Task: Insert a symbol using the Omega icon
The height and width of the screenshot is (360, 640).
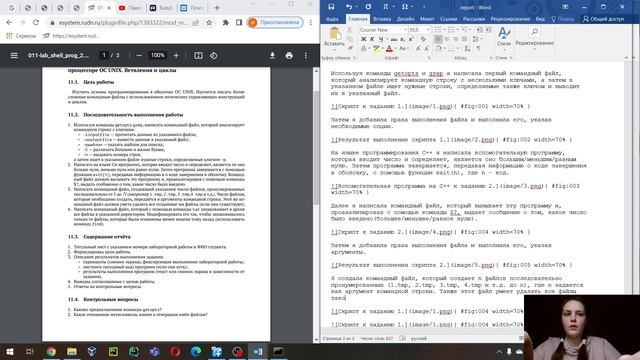Action: (x=405, y=7)
